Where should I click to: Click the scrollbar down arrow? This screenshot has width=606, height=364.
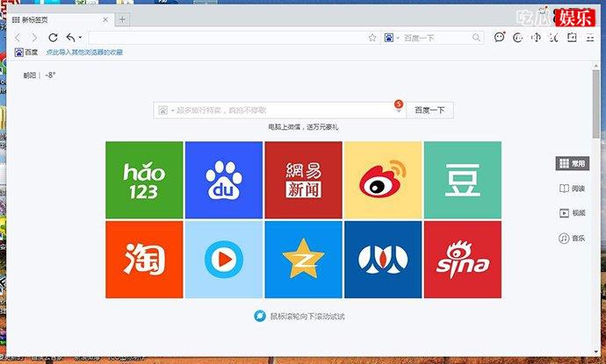(596, 353)
